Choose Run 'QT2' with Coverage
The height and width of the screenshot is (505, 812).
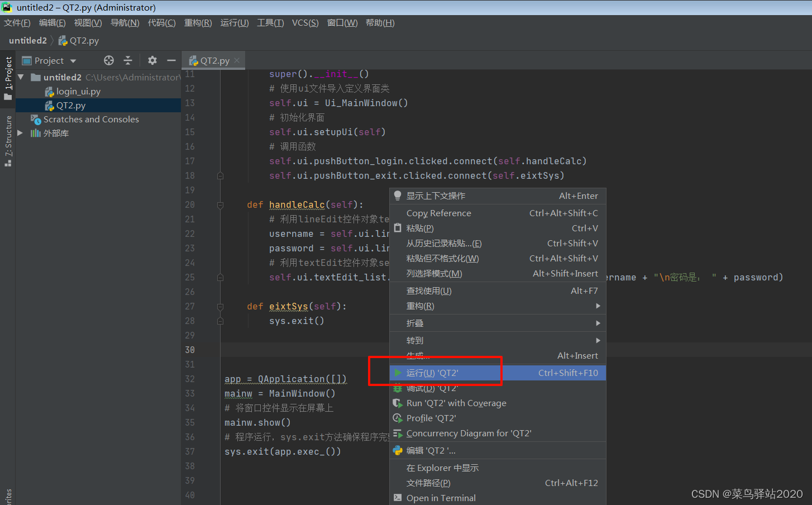point(498,403)
